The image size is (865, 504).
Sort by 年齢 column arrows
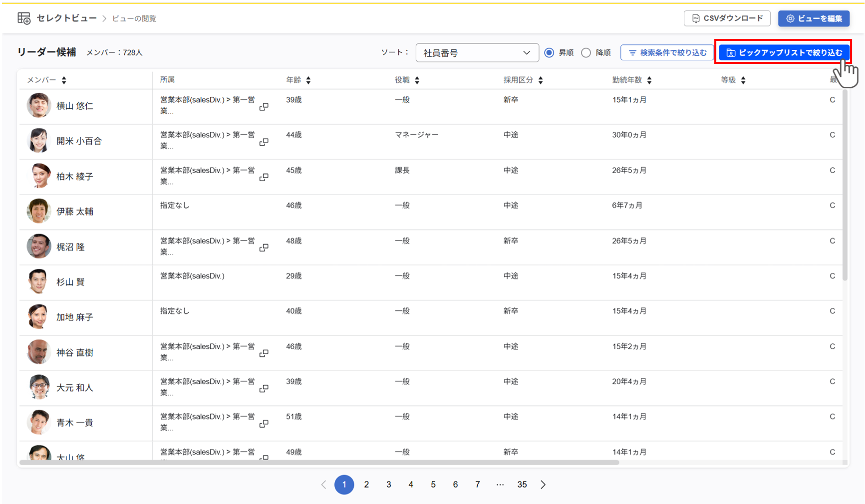pyautogui.click(x=308, y=80)
